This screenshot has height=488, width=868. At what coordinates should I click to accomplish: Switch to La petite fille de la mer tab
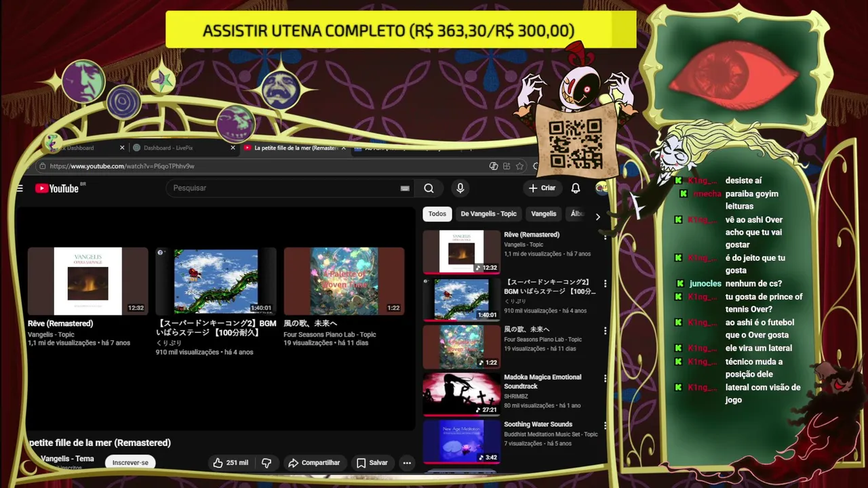(296, 148)
